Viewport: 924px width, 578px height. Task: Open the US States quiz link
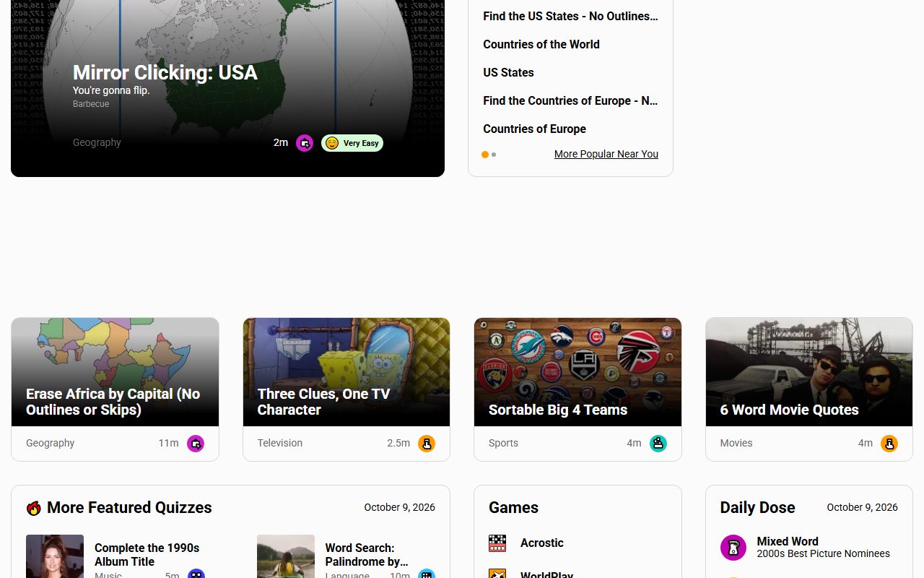click(508, 72)
